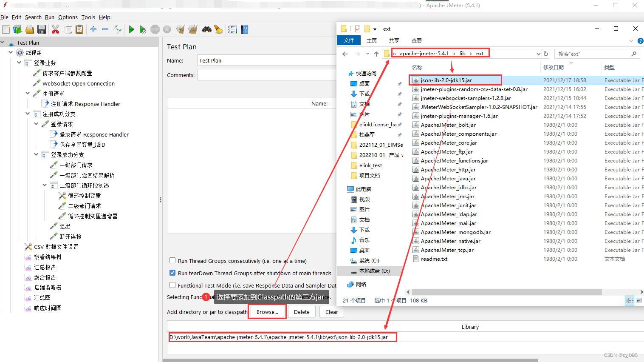The image size is (644, 362).
Task: Start the test with green play icon
Action: tap(131, 29)
